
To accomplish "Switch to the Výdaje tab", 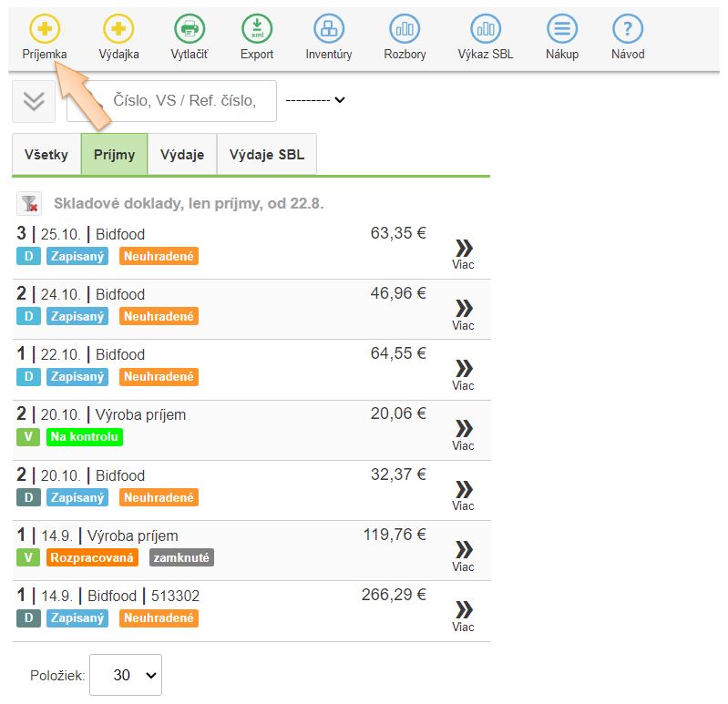I will click(182, 155).
